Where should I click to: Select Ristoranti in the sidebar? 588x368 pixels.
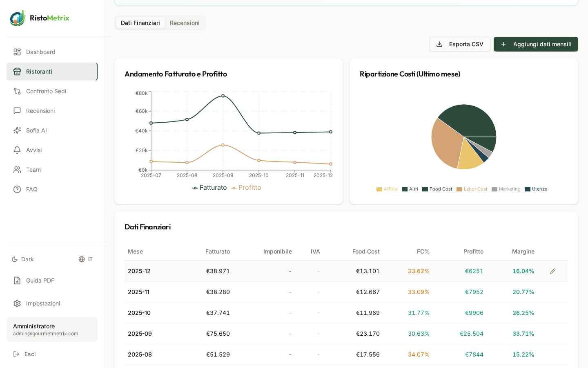coord(52,72)
